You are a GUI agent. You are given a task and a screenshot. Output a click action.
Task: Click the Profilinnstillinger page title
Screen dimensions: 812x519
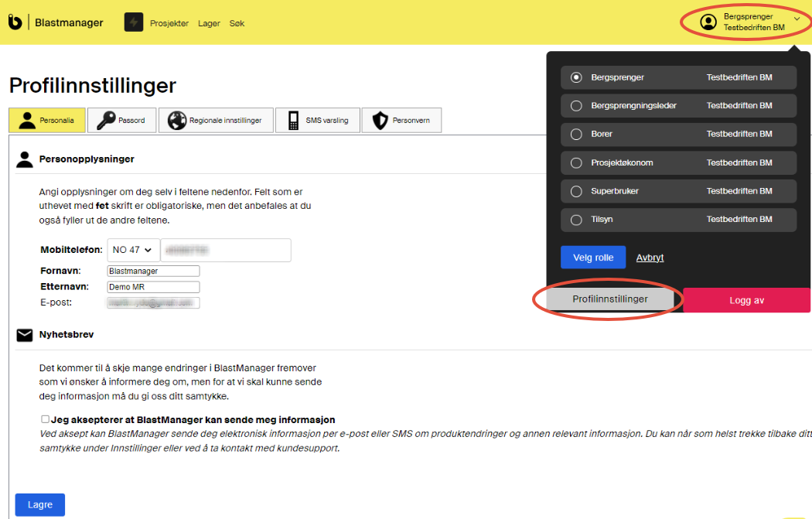(x=93, y=85)
